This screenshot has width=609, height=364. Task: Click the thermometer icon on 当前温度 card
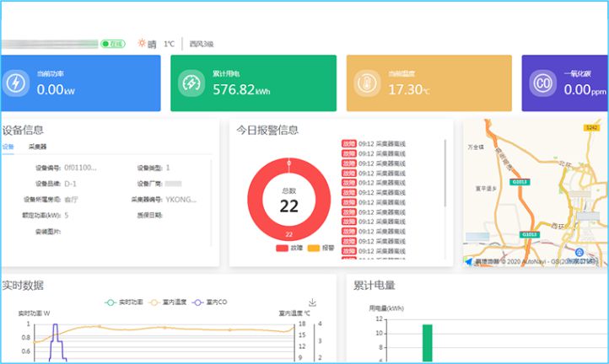[367, 83]
